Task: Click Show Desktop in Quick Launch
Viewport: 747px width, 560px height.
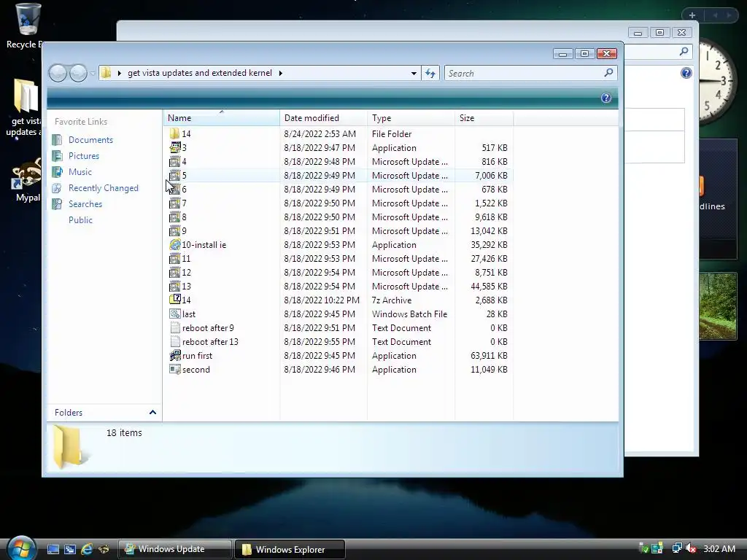Action: point(53,549)
